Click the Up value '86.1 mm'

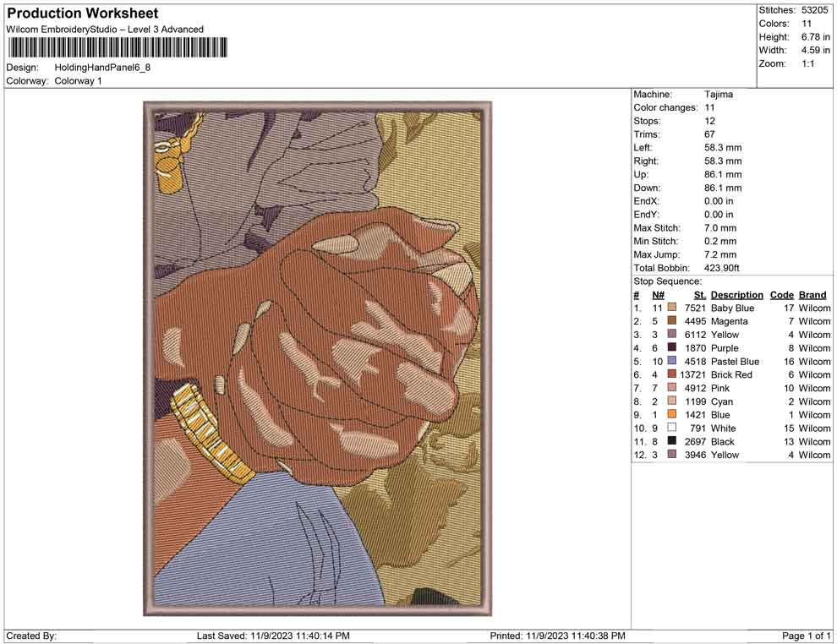click(x=723, y=174)
